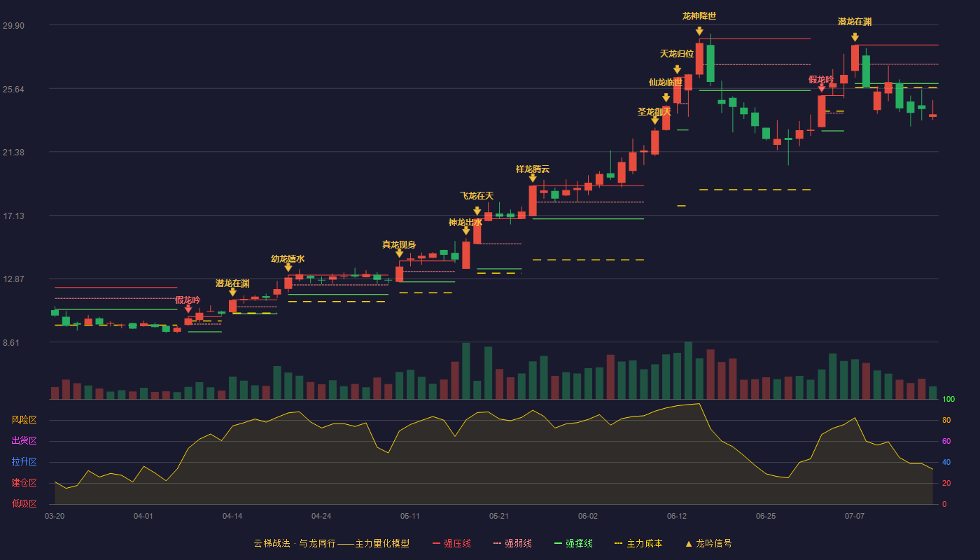
Task: Click the 04-14 date label
Action: click(x=232, y=516)
